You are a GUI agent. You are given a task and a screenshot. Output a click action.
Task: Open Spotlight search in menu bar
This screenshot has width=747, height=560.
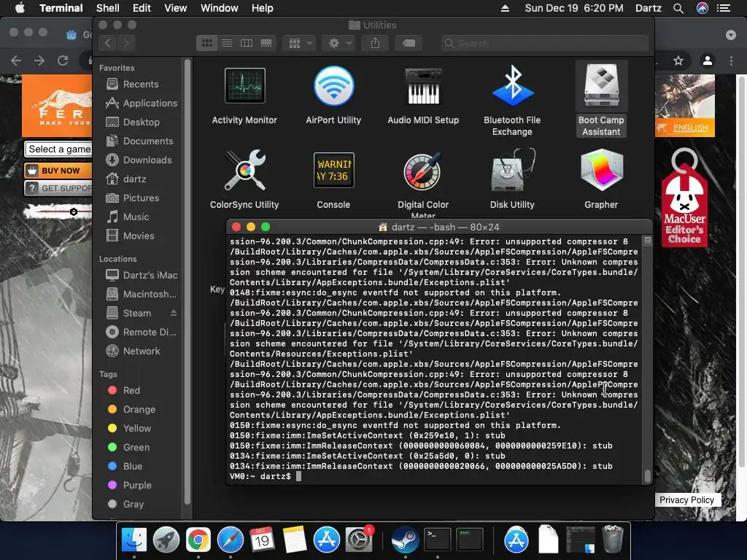678,8
